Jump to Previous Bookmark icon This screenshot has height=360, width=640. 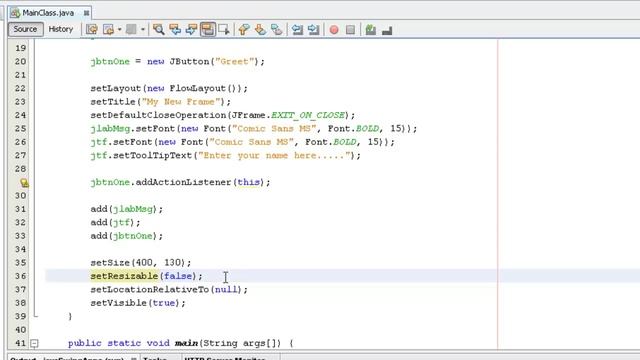pyautogui.click(x=244, y=29)
